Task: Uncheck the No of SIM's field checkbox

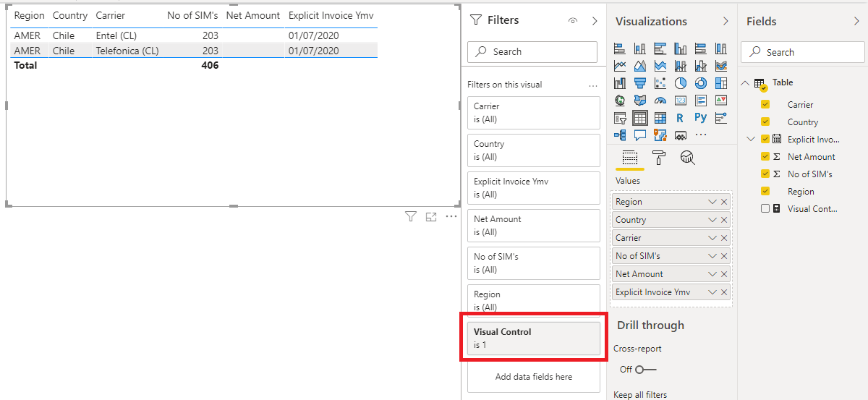Action: click(765, 174)
